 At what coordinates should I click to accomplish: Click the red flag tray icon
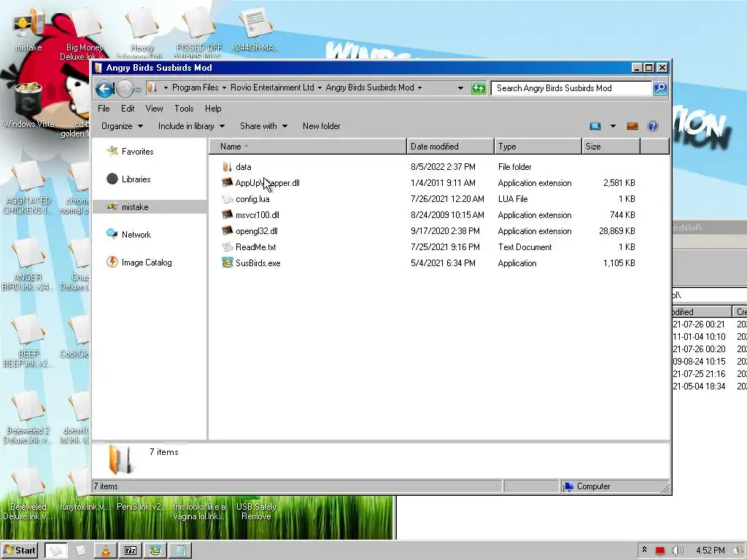pyautogui.click(x=659, y=551)
